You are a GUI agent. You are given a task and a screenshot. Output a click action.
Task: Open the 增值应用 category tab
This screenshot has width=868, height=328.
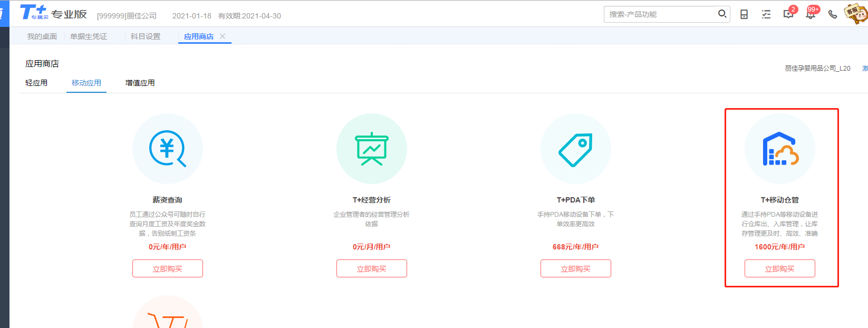[x=140, y=83]
